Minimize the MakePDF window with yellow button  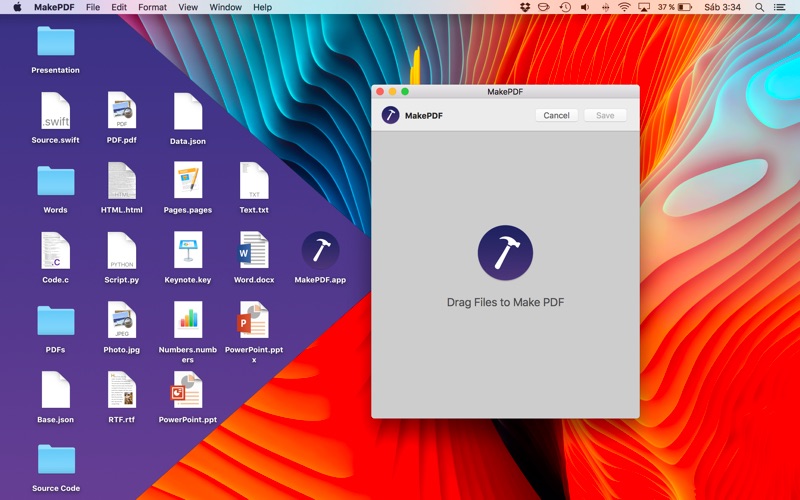tap(392, 91)
